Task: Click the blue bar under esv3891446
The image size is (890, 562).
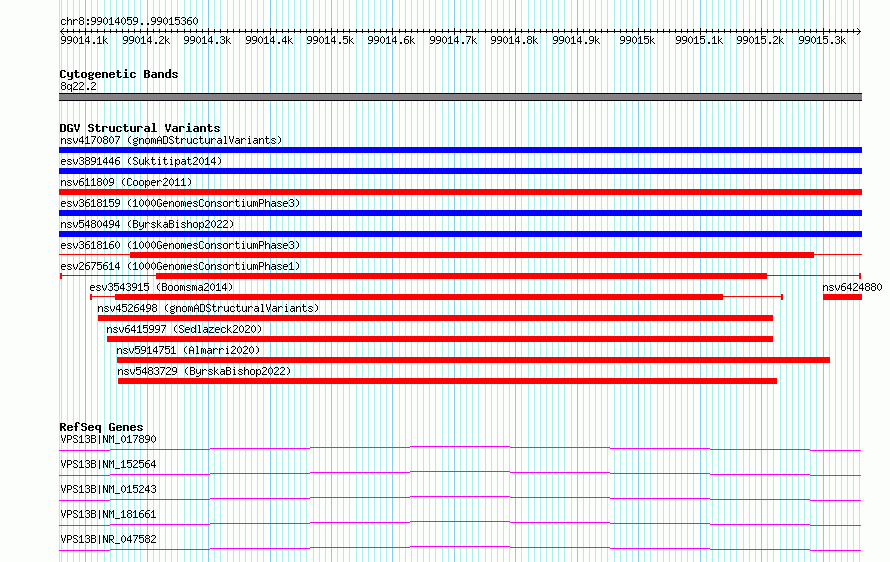Action: [x=460, y=171]
